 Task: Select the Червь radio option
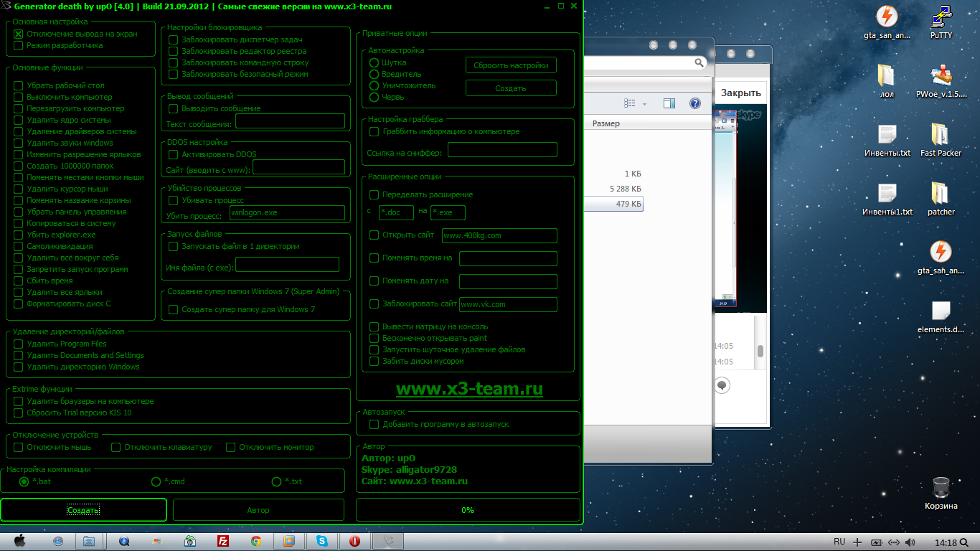coord(374,97)
